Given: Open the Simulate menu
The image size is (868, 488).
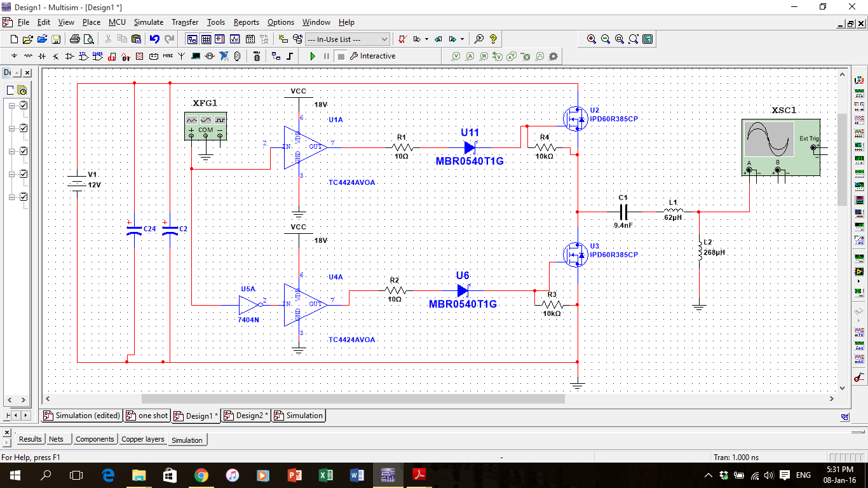Looking at the screenshot, I should coord(148,22).
